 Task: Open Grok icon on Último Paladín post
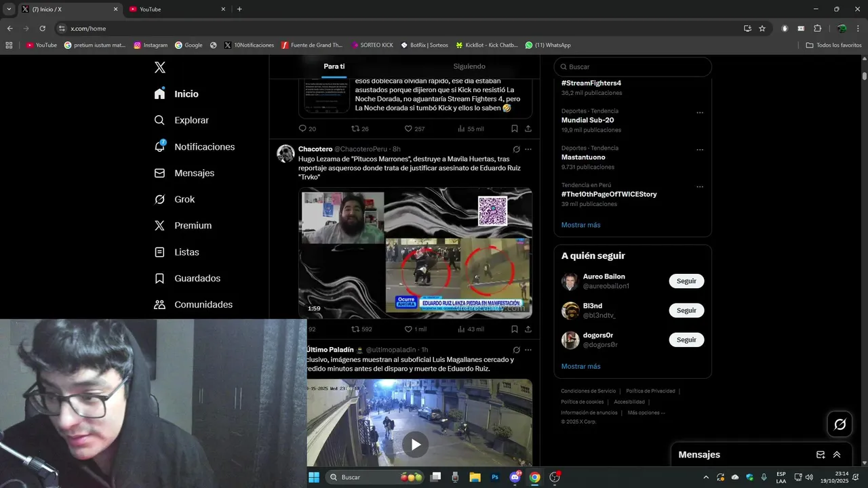pyautogui.click(x=516, y=350)
